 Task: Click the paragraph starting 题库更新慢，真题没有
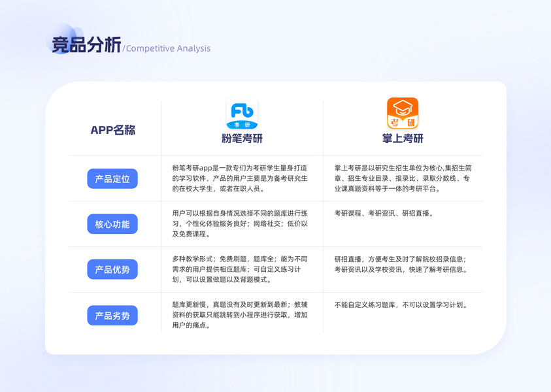[x=240, y=315]
